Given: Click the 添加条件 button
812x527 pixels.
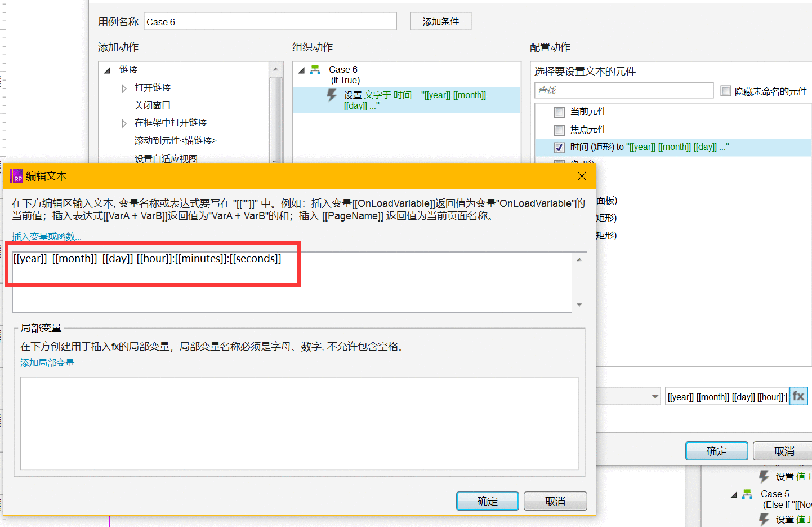Looking at the screenshot, I should (440, 21).
